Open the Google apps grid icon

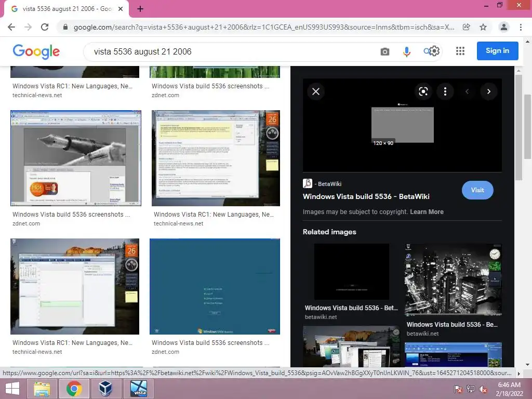coord(460,51)
